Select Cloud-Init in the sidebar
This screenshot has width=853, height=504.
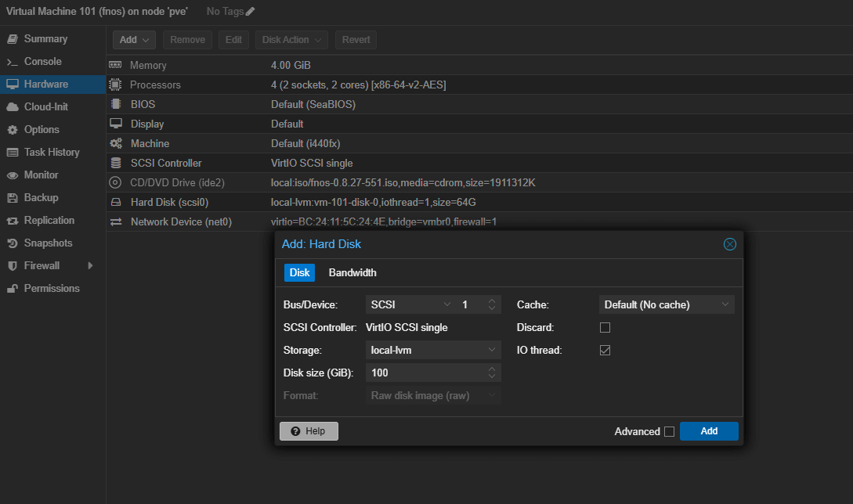click(45, 107)
